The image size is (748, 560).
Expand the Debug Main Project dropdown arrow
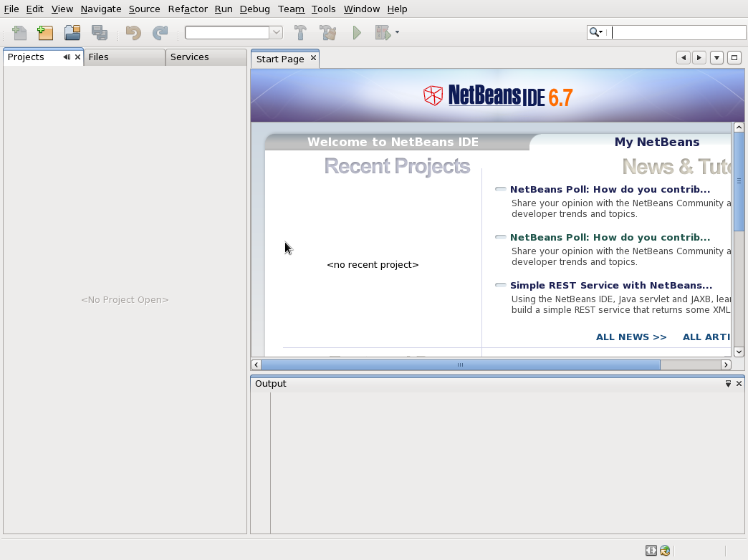pyautogui.click(x=397, y=32)
